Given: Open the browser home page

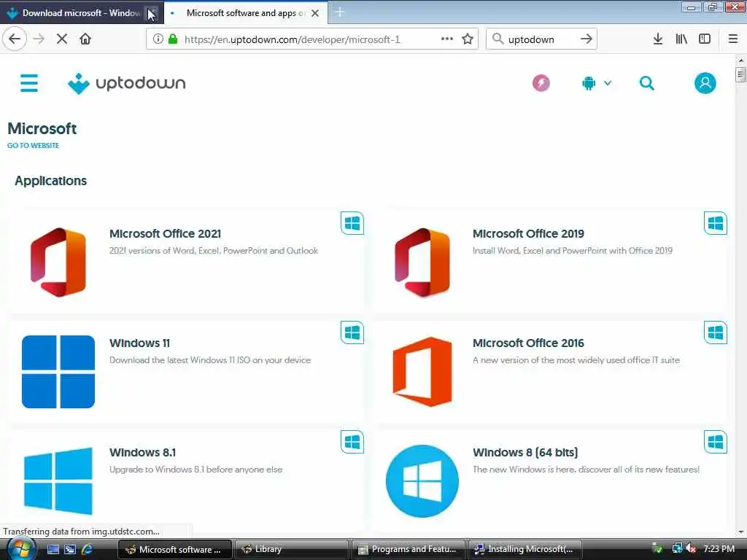Looking at the screenshot, I should click(x=85, y=39).
